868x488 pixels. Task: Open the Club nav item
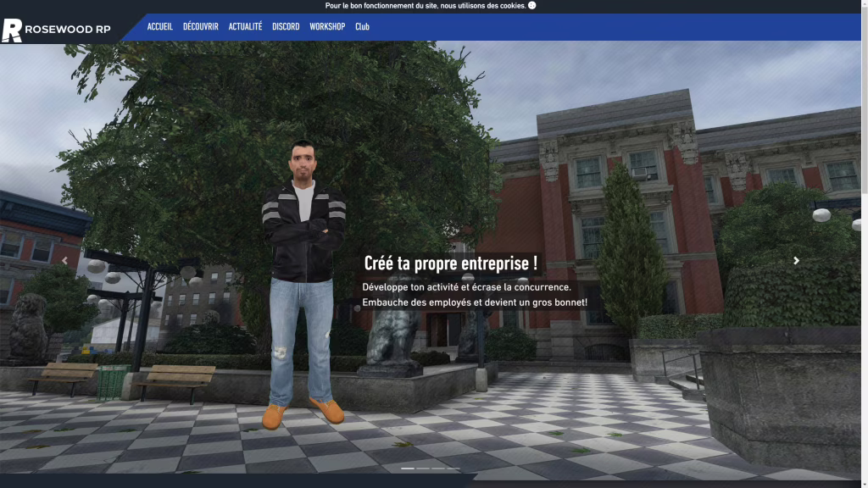(362, 26)
